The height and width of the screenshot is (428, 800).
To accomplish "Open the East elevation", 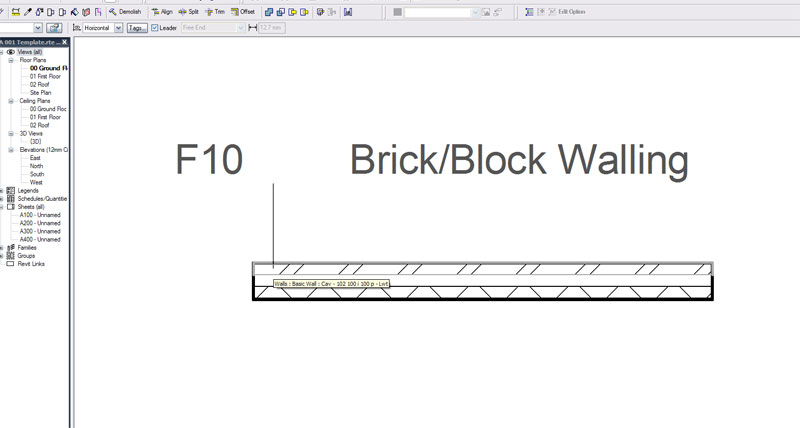I will 35,158.
